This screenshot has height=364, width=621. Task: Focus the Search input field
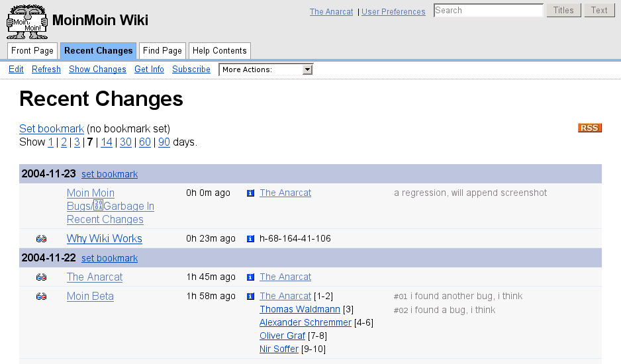[x=488, y=11]
